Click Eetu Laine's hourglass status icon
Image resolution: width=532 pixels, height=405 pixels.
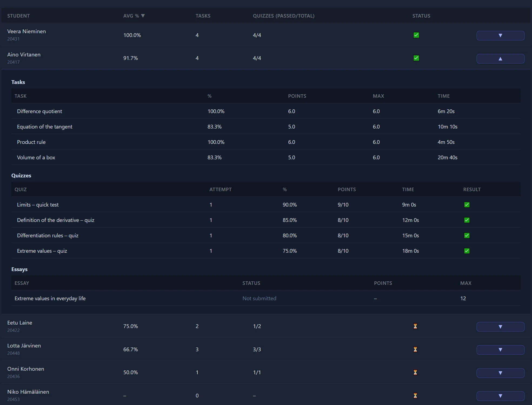(415, 326)
